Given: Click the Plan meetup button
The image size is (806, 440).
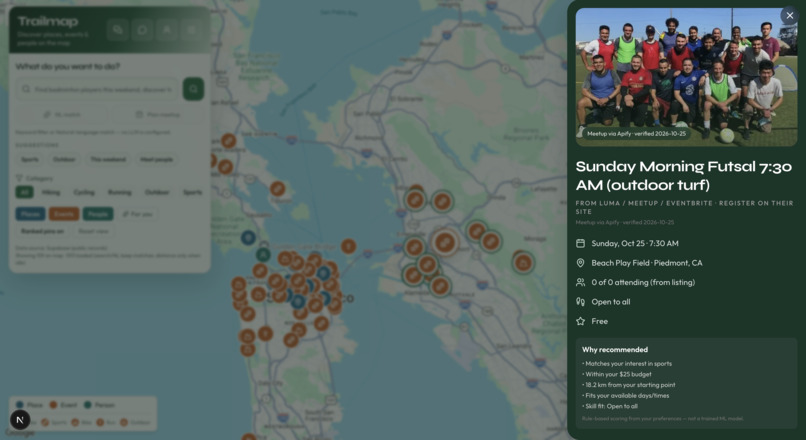Looking at the screenshot, I should click(x=158, y=114).
